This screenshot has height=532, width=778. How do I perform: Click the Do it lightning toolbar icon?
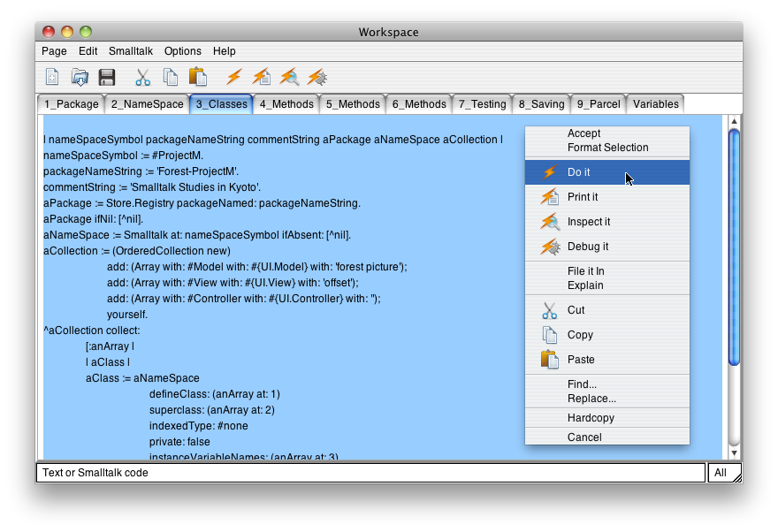[x=234, y=78]
